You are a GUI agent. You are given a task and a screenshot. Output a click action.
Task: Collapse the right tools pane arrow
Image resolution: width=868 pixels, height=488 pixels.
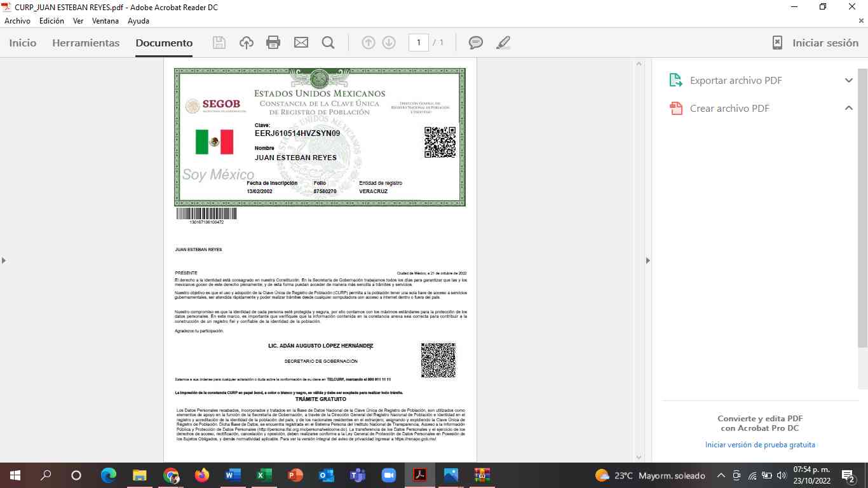[648, 261]
